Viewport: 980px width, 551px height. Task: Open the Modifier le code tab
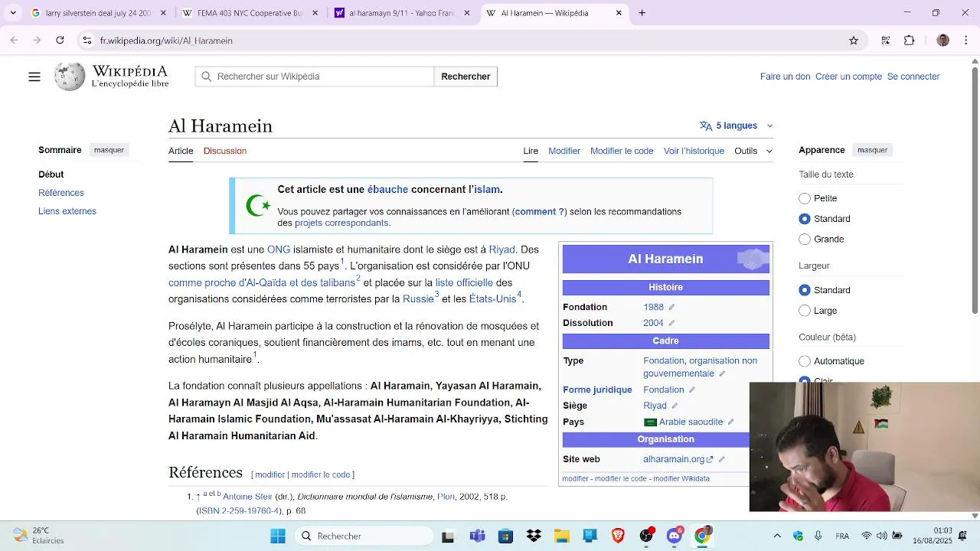click(622, 151)
